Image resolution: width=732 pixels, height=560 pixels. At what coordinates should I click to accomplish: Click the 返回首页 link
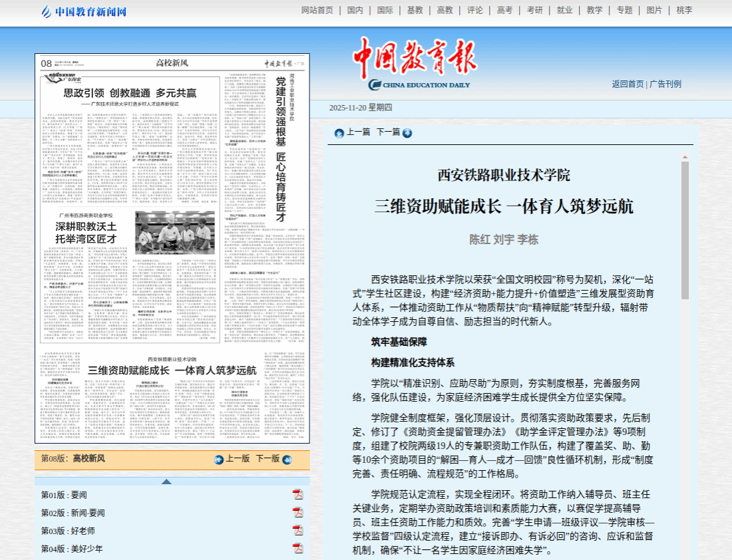coord(628,84)
